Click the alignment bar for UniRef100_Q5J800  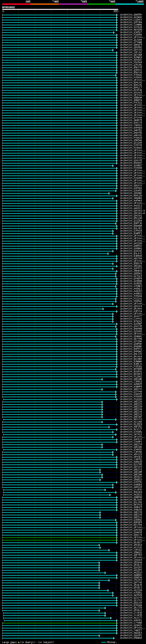point(53,309)
